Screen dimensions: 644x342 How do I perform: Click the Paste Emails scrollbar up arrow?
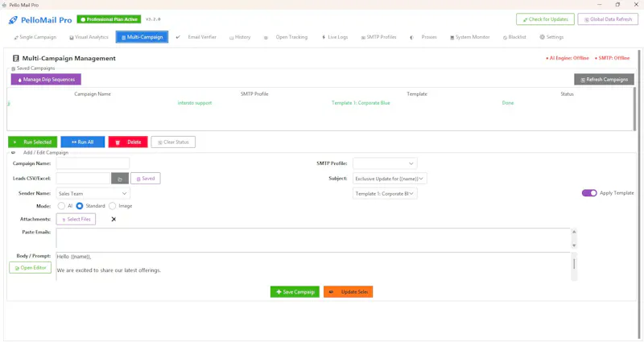[574, 232]
